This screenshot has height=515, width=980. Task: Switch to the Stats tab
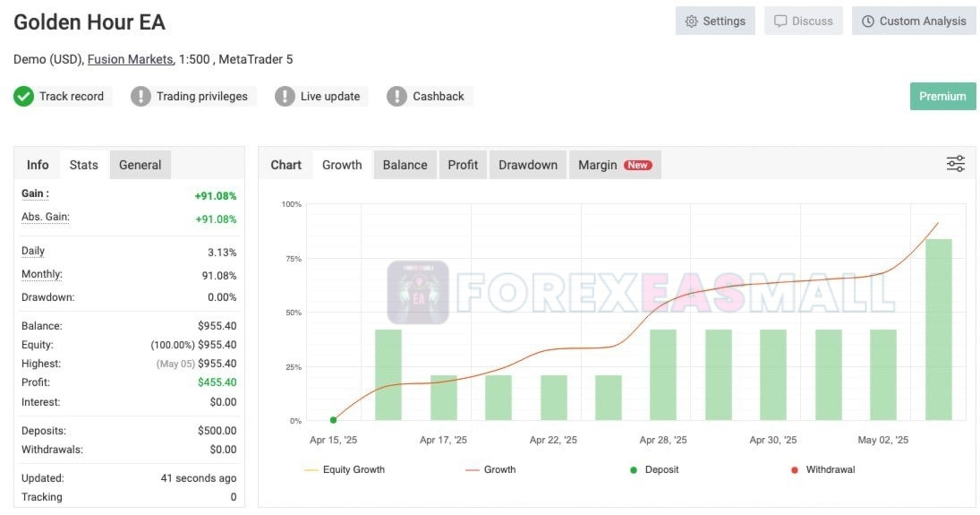(84, 165)
